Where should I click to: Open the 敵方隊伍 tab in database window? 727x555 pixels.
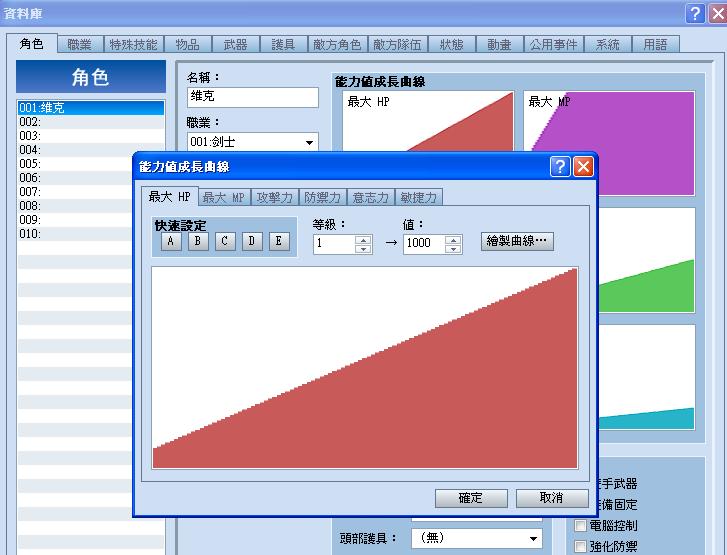click(397, 45)
